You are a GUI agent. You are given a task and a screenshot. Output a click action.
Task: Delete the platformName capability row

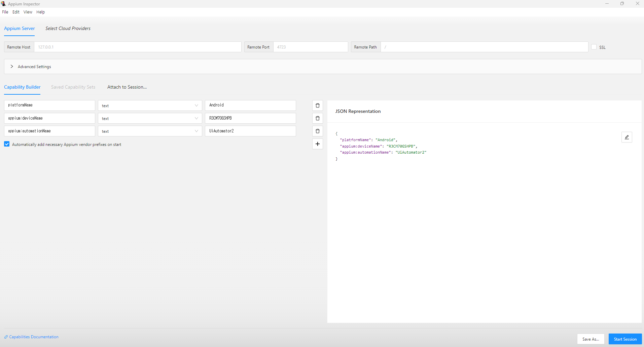[317, 105]
